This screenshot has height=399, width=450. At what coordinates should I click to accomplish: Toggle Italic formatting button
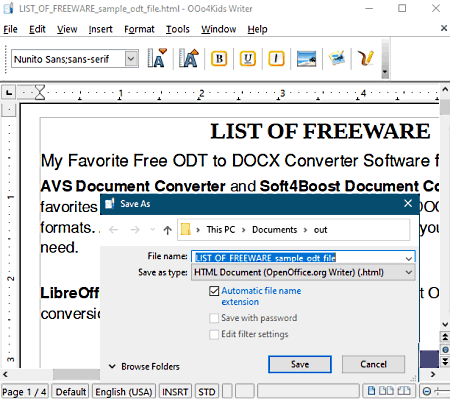click(x=276, y=59)
